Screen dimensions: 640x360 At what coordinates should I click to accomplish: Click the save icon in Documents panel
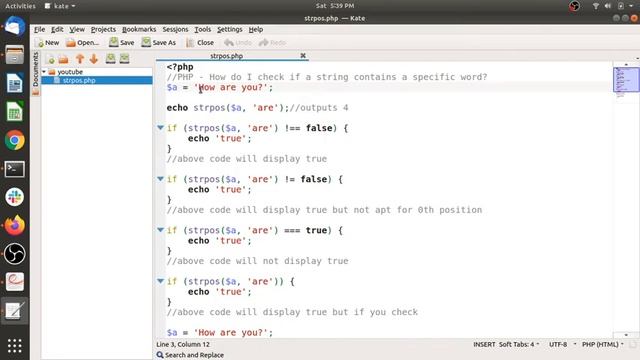[111, 58]
